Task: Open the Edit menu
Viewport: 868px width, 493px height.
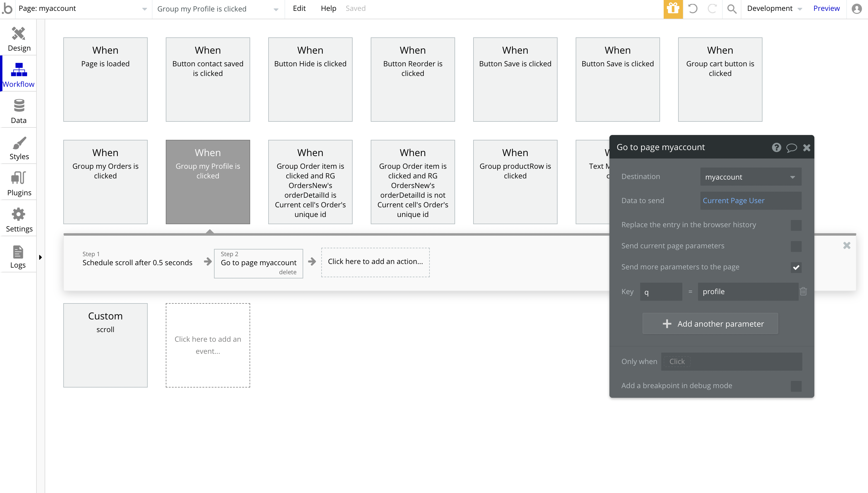Action: pos(299,8)
